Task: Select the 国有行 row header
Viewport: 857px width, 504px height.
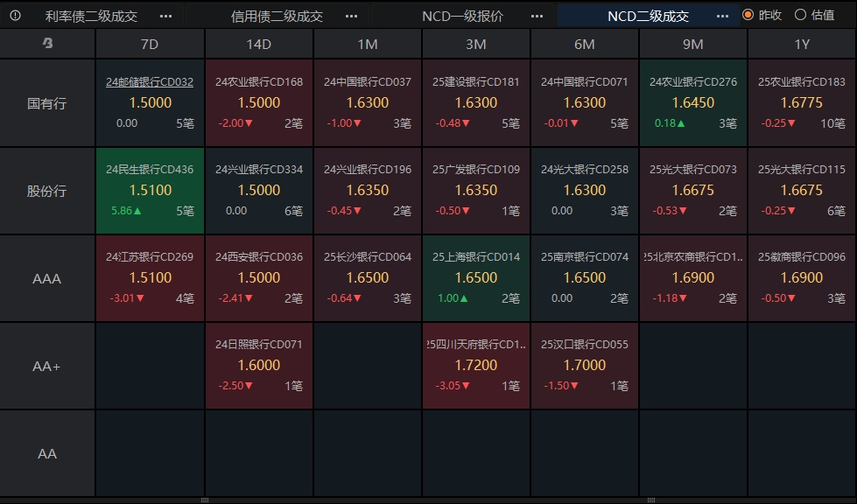Action: [x=47, y=103]
